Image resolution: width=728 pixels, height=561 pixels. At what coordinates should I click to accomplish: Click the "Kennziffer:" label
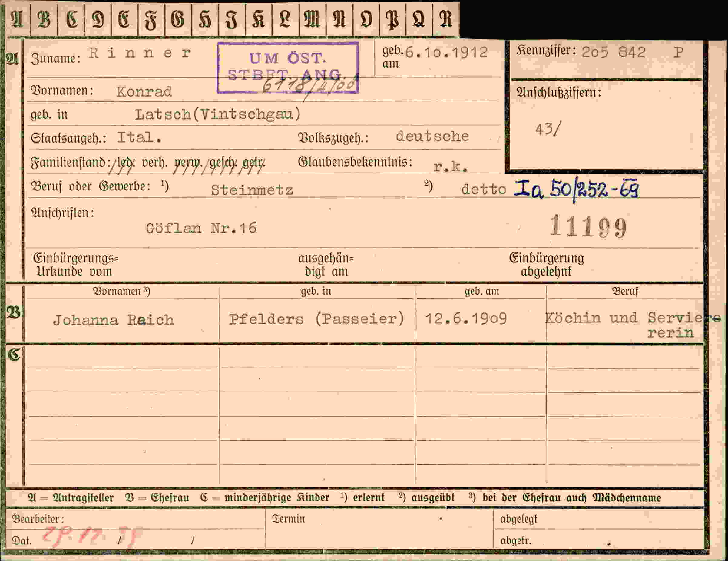click(x=546, y=51)
